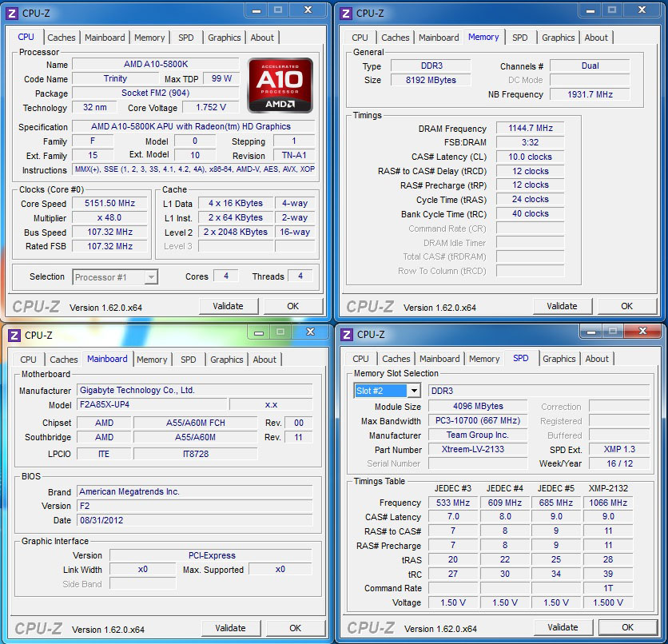The image size is (668, 644).
Task: Switch to CPU tab in the Memory window
Action: pos(360,38)
